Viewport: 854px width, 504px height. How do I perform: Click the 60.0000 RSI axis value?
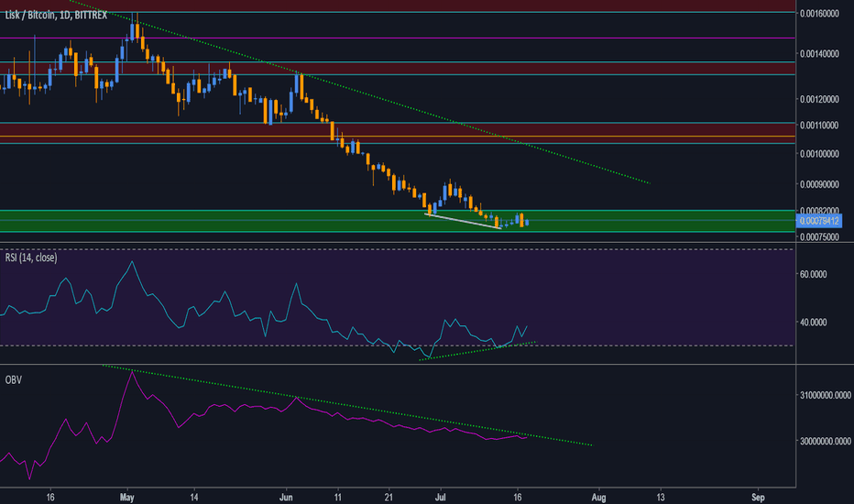pos(813,275)
